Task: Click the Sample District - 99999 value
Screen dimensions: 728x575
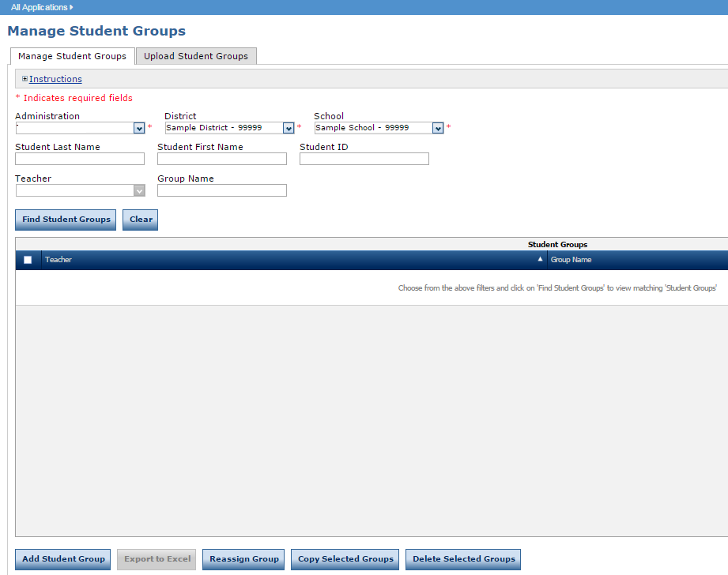Action: click(214, 128)
